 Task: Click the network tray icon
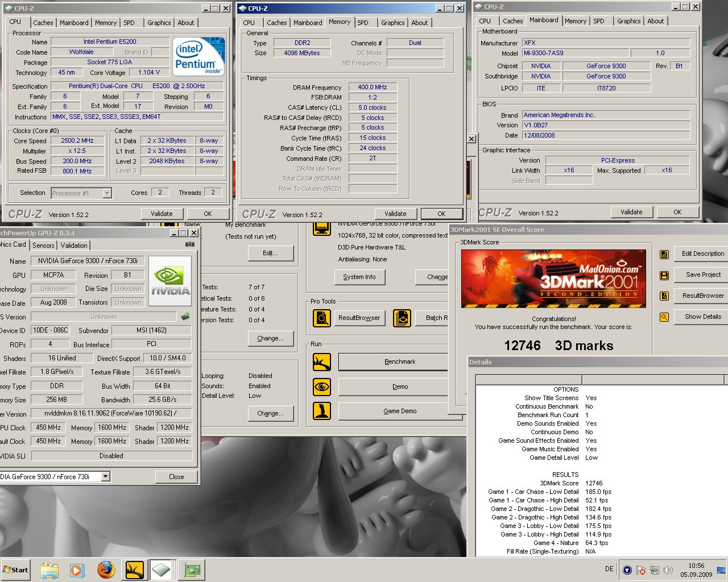[x=655, y=570]
